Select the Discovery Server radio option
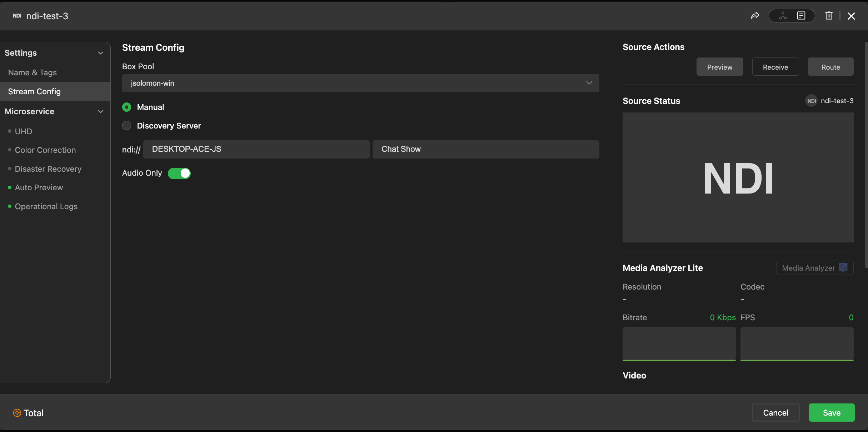Viewport: 868px width, 432px height. point(126,126)
